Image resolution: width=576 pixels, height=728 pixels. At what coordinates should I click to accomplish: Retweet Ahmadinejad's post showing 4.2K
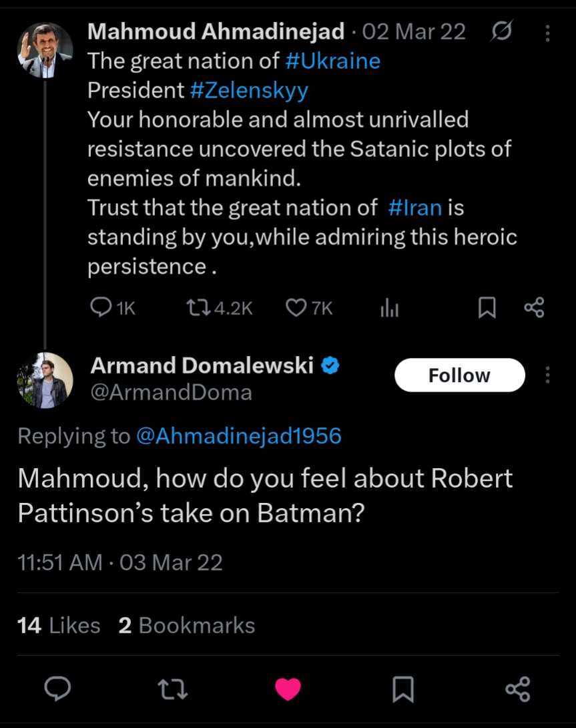198,307
